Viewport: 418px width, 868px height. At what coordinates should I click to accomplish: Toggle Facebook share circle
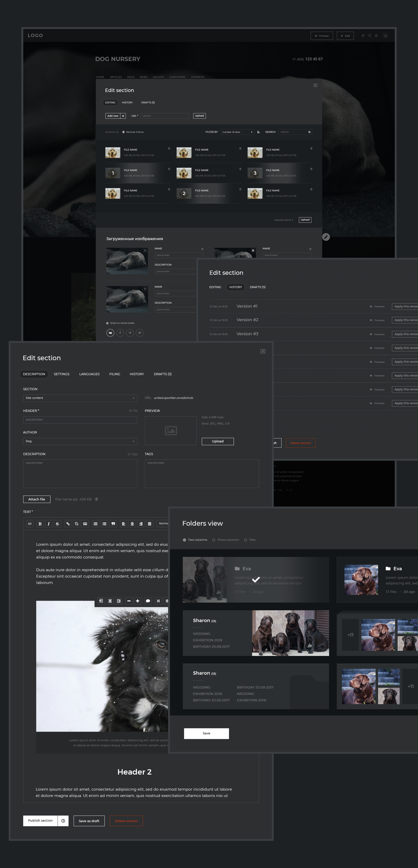tap(120, 333)
